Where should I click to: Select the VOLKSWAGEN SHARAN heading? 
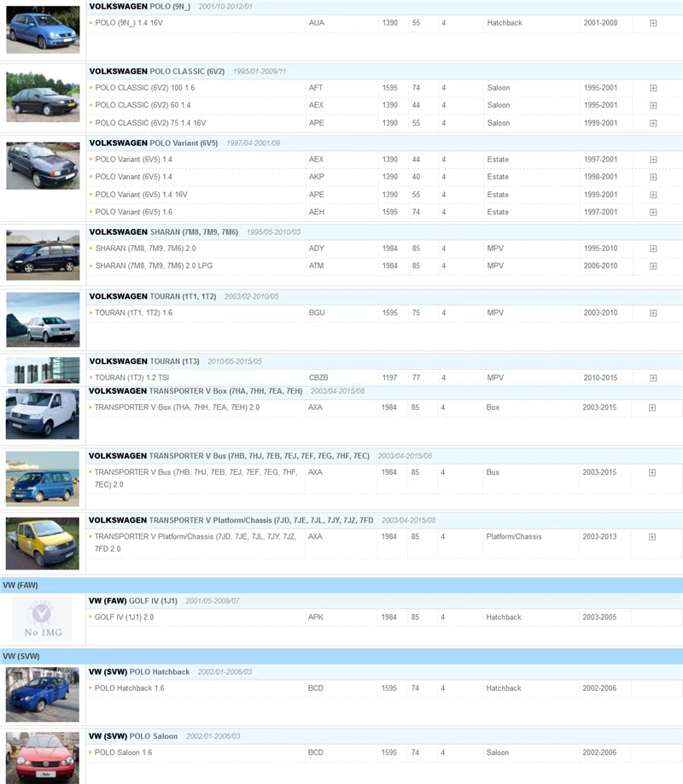164,232
